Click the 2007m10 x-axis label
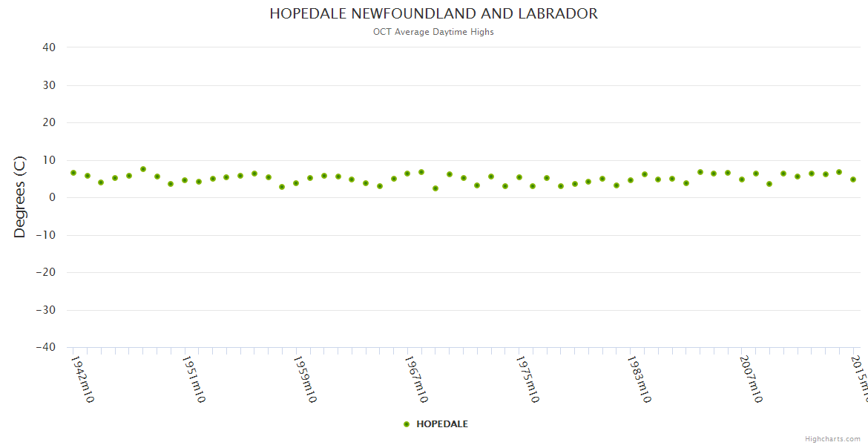This screenshot has height=445, width=868. coord(750,378)
